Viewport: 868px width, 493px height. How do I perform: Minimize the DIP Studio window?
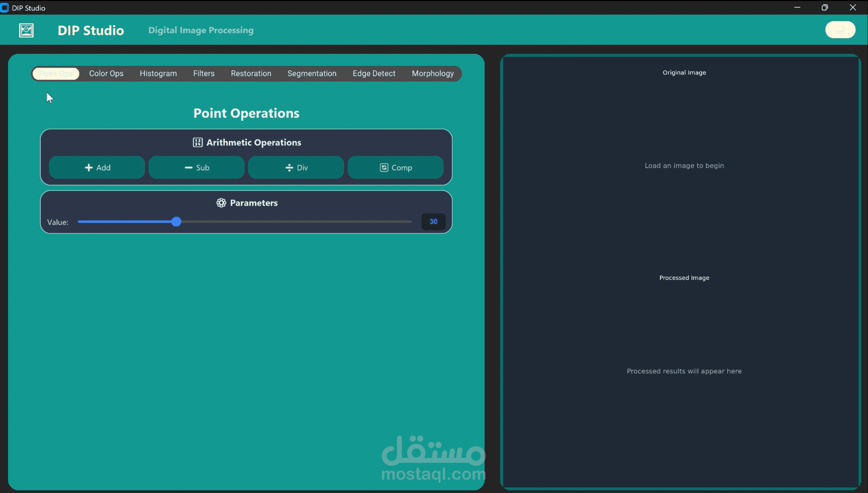(x=797, y=7)
